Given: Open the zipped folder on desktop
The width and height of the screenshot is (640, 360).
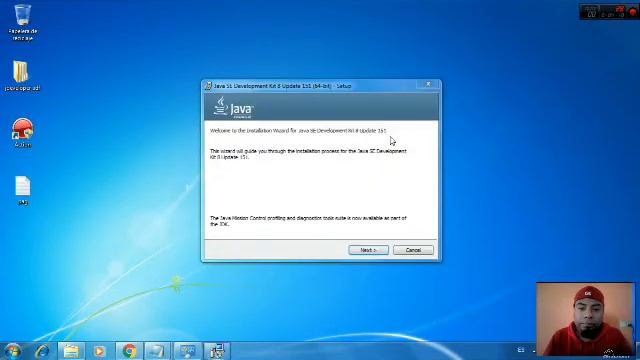Looking at the screenshot, I should [x=21, y=76].
